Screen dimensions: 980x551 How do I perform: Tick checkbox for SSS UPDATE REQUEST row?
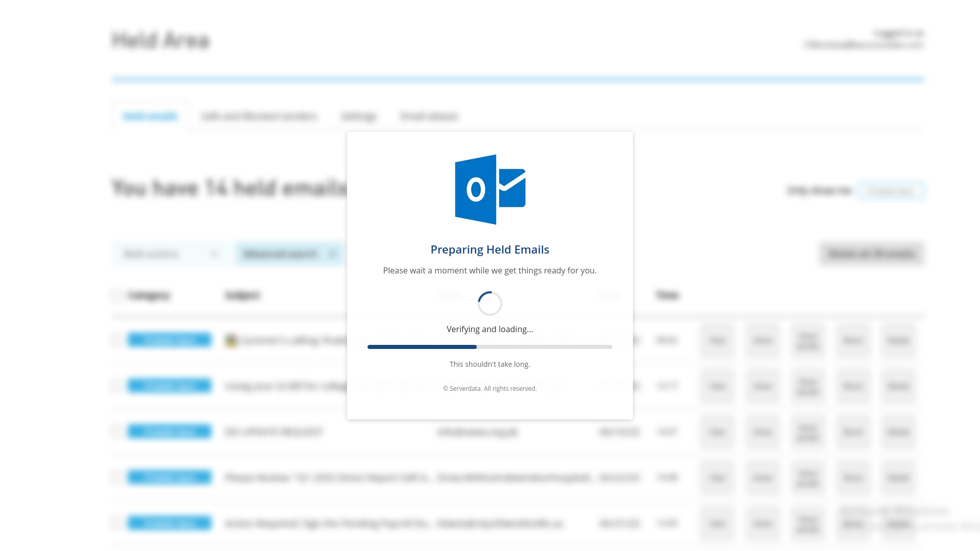(117, 432)
